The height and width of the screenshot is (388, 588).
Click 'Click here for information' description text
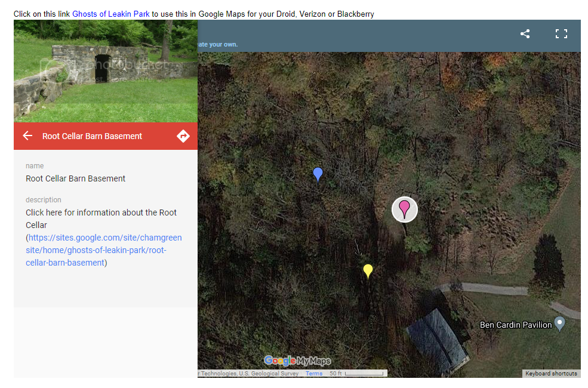101,218
